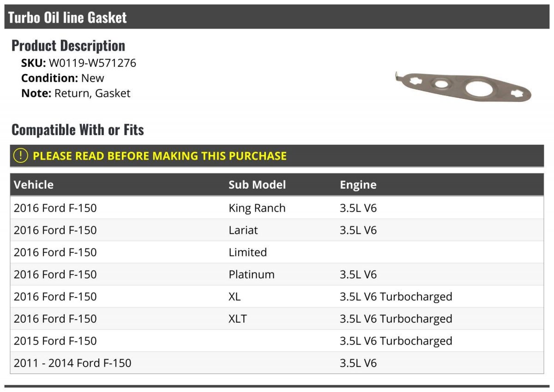Select the 2011 - 2014 Ford F-150 row
This screenshot has width=554, height=392.
(277, 363)
